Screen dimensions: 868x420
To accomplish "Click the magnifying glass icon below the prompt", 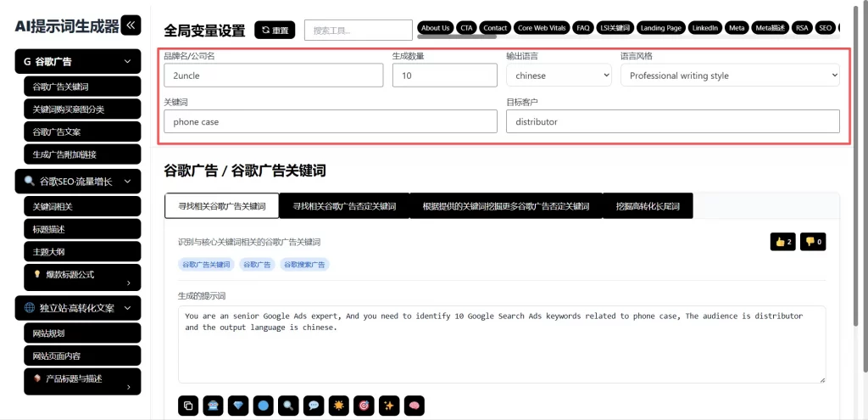I will coord(288,405).
